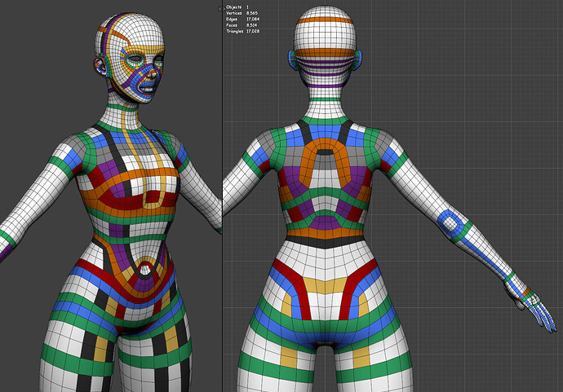Select the green wrist band in back view
The image size is (563, 392).
click(x=509, y=277)
